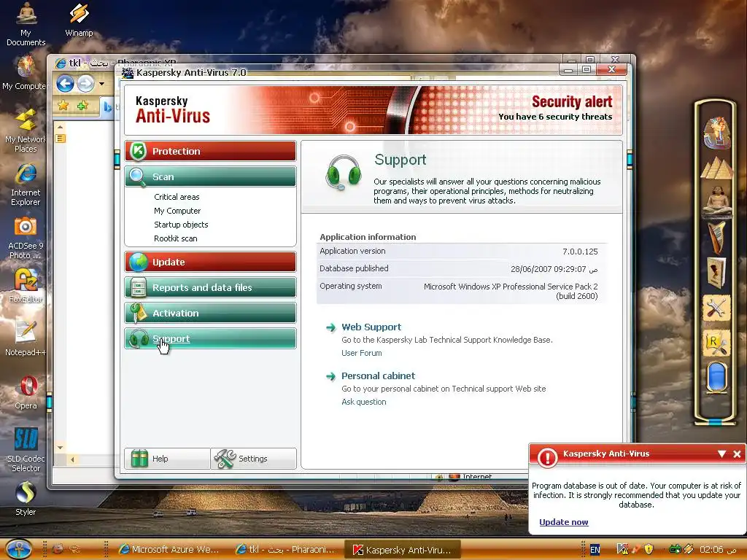Click the Kaspersky K shield Protection icon
747x560 pixels.
pos(138,151)
